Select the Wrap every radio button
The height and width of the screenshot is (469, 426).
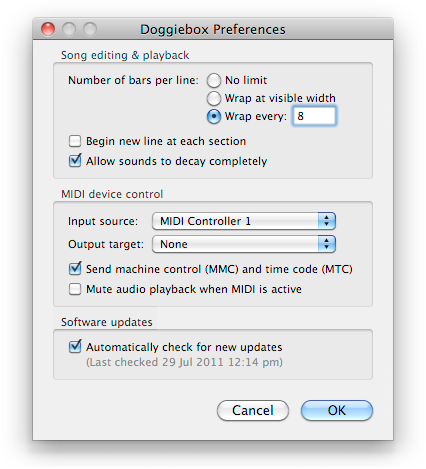214,116
